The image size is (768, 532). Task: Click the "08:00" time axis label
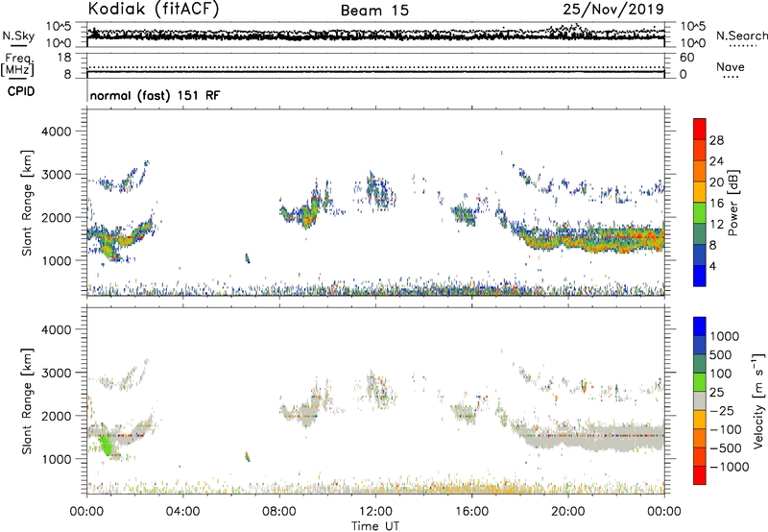point(279,512)
